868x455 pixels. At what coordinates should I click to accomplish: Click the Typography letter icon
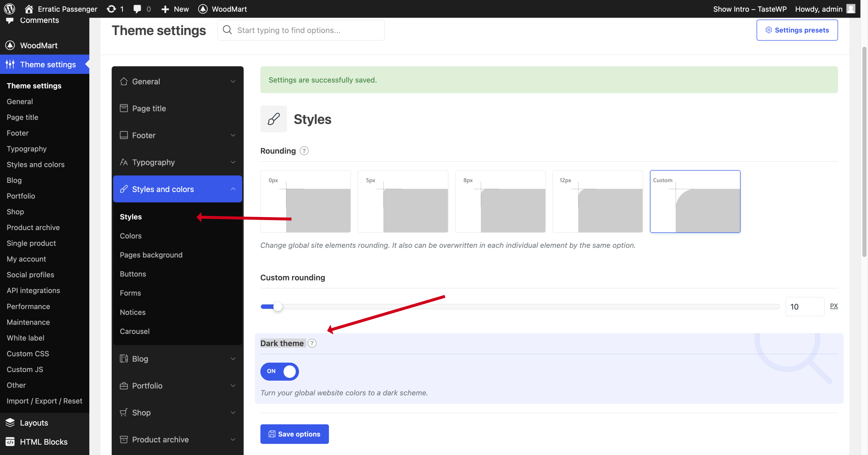click(124, 162)
